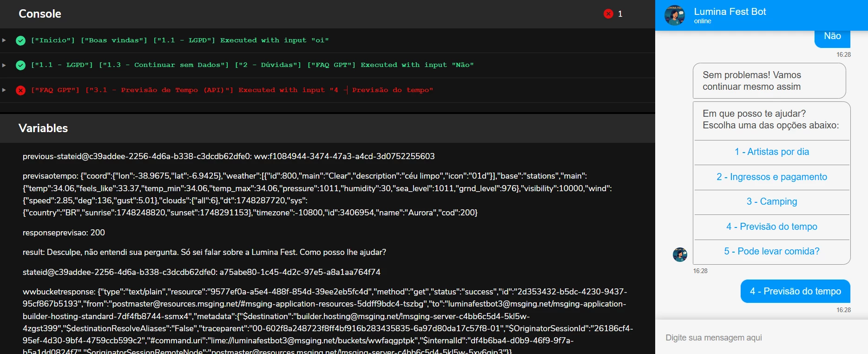Screen dimensions: 868x354
Task: Click the bot avatar beside the menu message
Action: click(x=680, y=254)
